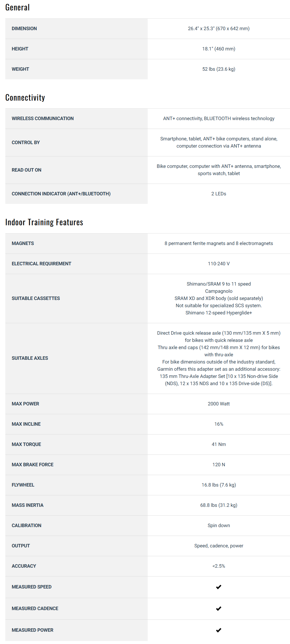The height and width of the screenshot is (644, 290).
Task: Select the Spin down calibration value
Action: point(219,526)
